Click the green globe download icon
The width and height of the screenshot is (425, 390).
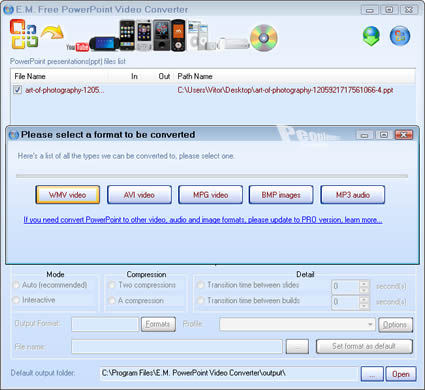[x=371, y=36]
